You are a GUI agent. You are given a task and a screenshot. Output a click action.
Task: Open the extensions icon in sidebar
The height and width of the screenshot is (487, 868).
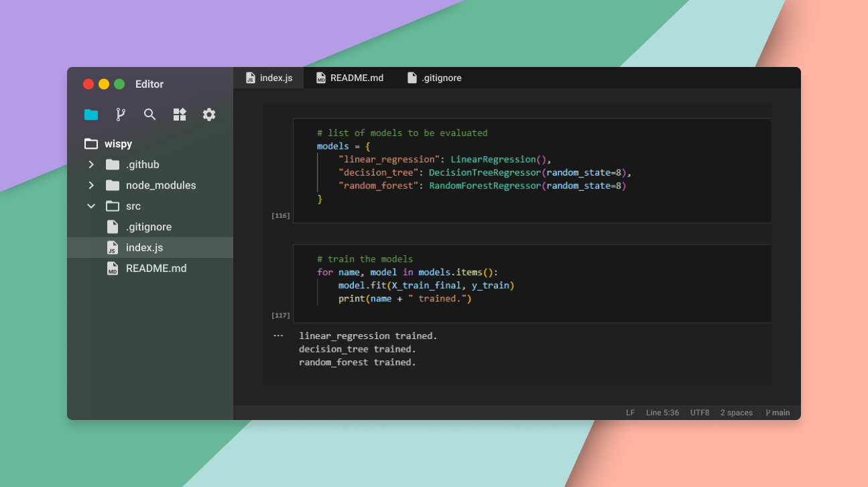point(180,115)
